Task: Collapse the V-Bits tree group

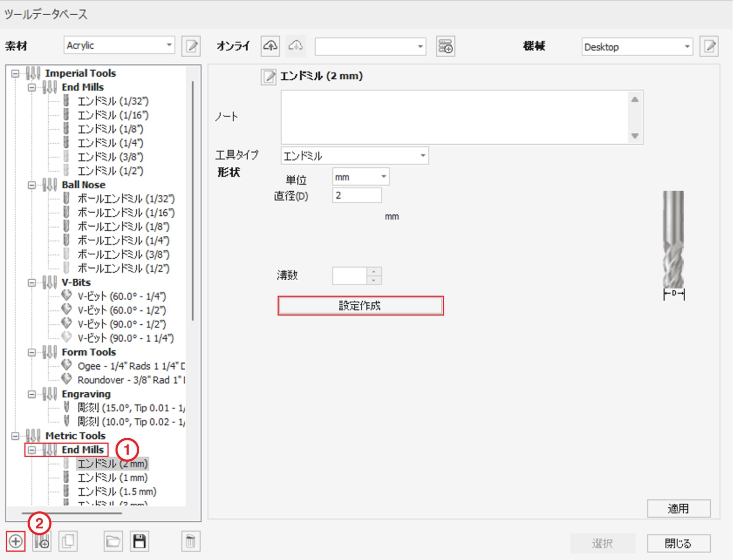Action: [x=32, y=283]
